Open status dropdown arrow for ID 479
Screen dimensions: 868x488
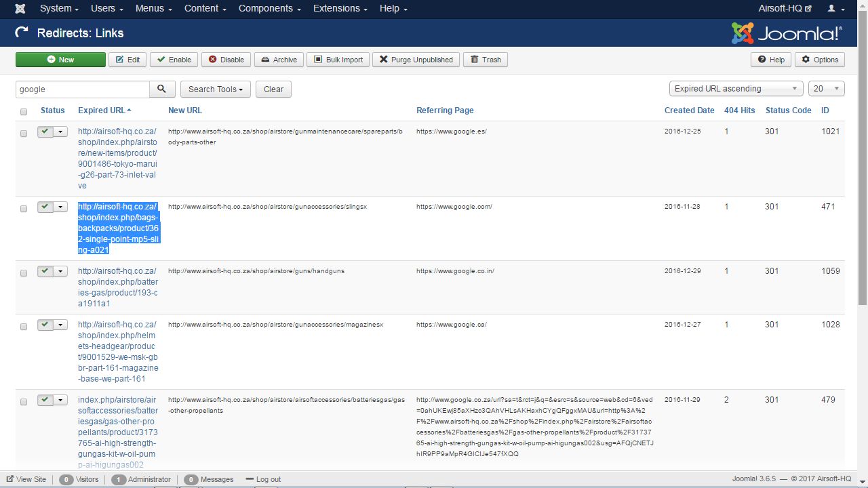pyautogui.click(x=61, y=400)
